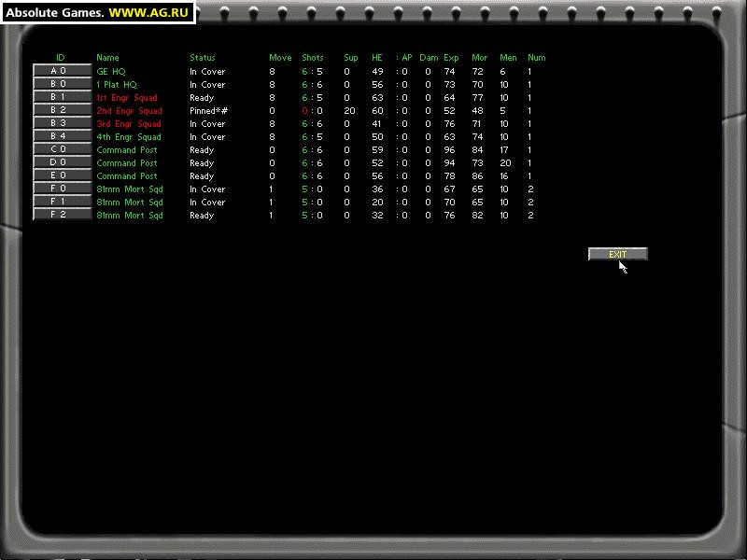747x560 pixels.
Task: Choose the 4th Engr Squad name
Action: pos(129,137)
